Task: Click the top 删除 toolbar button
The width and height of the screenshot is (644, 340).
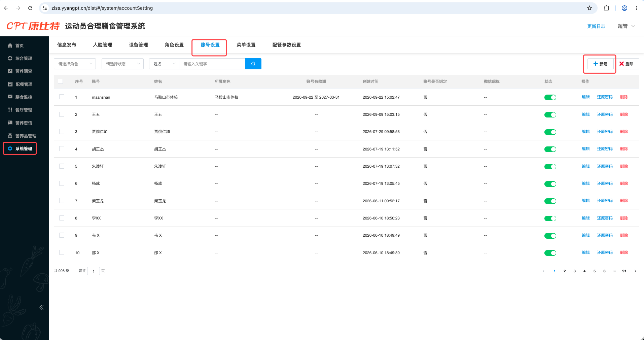Action: 627,64
